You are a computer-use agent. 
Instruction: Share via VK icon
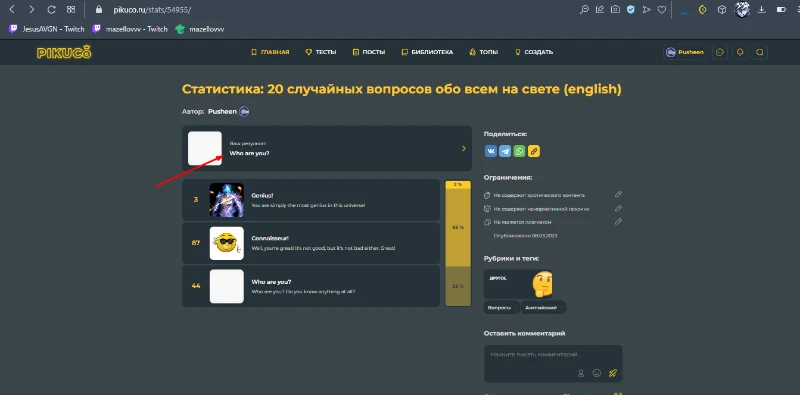(x=491, y=151)
